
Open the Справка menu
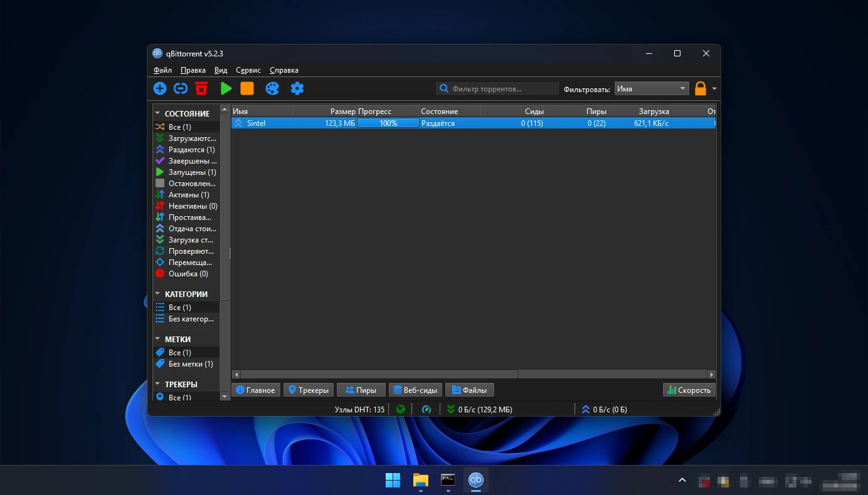(x=284, y=70)
